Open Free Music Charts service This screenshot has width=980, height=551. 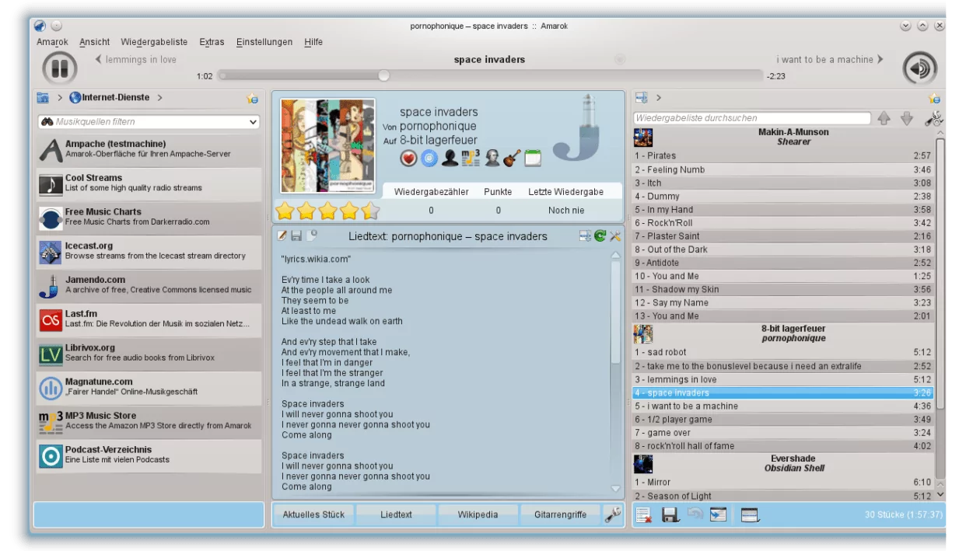pyautogui.click(x=149, y=218)
